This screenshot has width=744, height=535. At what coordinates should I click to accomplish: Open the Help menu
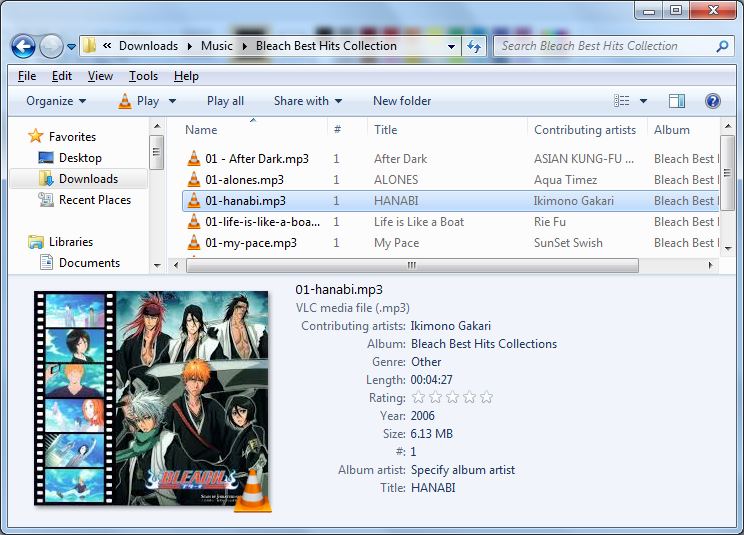pos(186,76)
